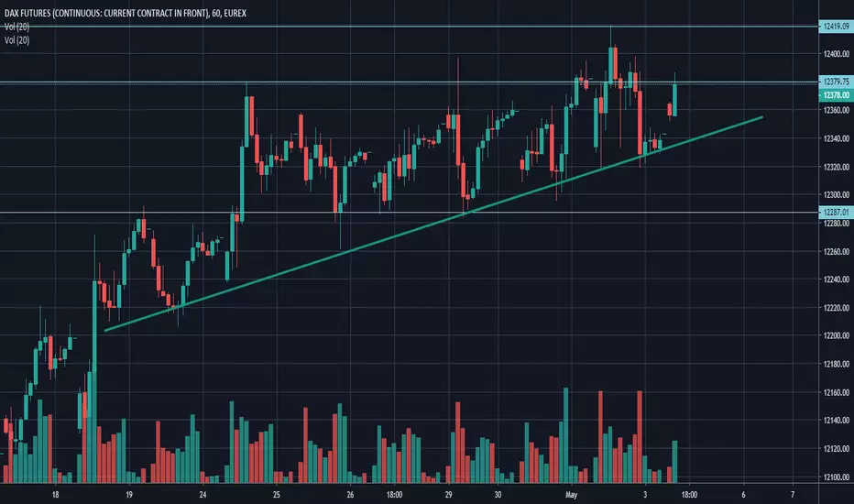The width and height of the screenshot is (854, 504).
Task: Click the current price 12378.00 label
Action: [836, 95]
